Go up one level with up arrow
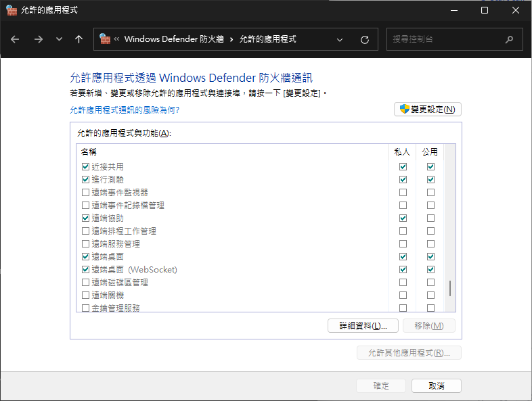This screenshot has height=401, width=532. 79,39
